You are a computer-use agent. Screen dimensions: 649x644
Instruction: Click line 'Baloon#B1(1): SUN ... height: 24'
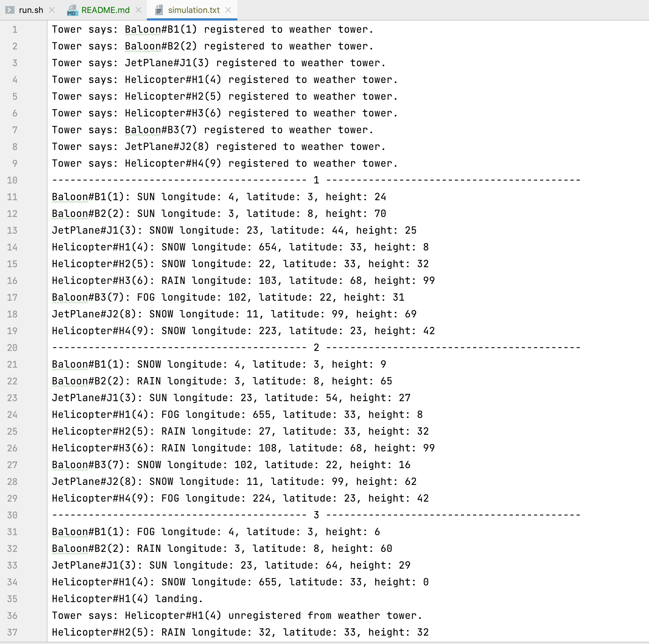coord(219,197)
